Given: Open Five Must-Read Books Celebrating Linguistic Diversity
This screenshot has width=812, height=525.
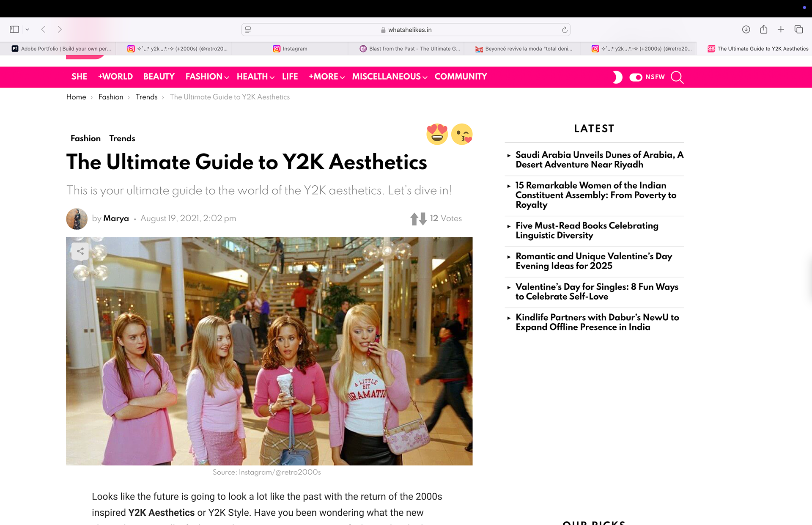Looking at the screenshot, I should pos(587,230).
